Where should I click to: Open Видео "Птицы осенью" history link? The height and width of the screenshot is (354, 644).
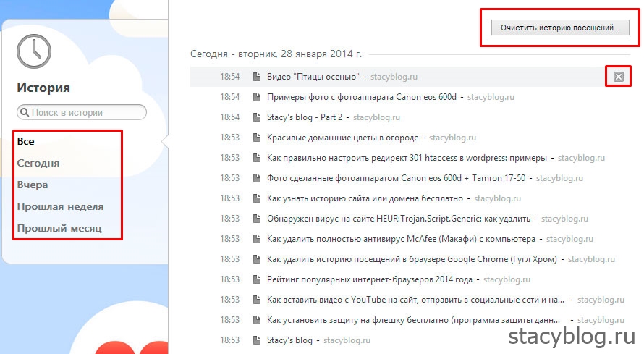(x=313, y=77)
